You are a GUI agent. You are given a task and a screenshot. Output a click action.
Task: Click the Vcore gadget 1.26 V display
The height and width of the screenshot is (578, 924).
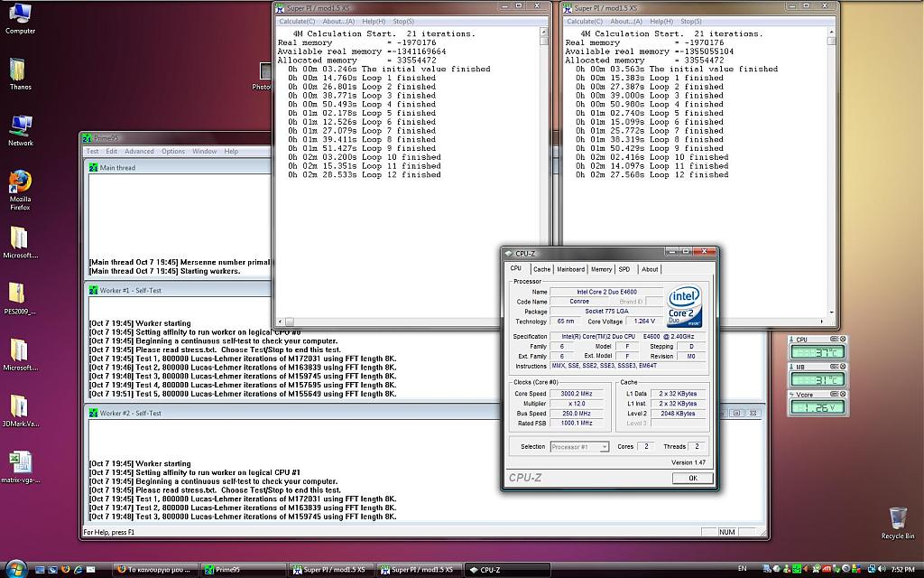coord(816,406)
